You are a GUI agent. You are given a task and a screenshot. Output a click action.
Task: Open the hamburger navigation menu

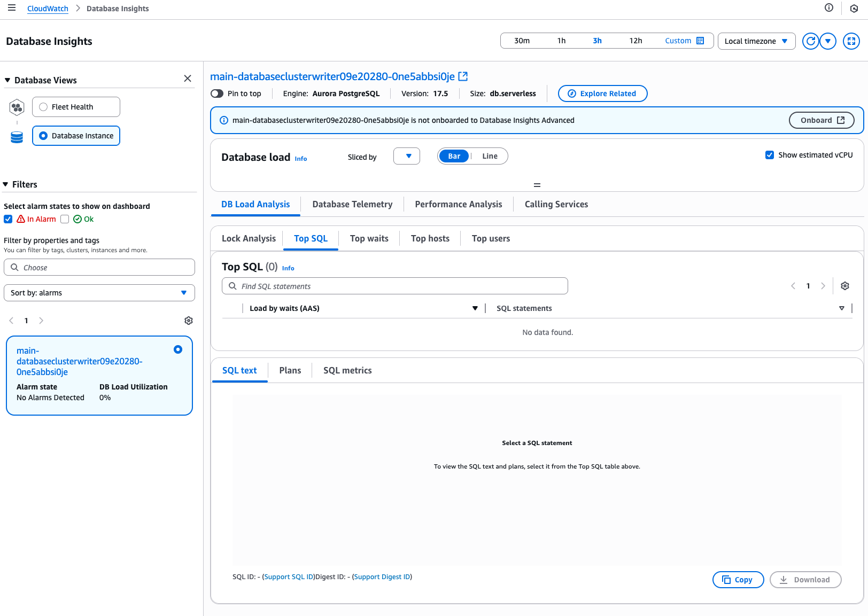11,8
